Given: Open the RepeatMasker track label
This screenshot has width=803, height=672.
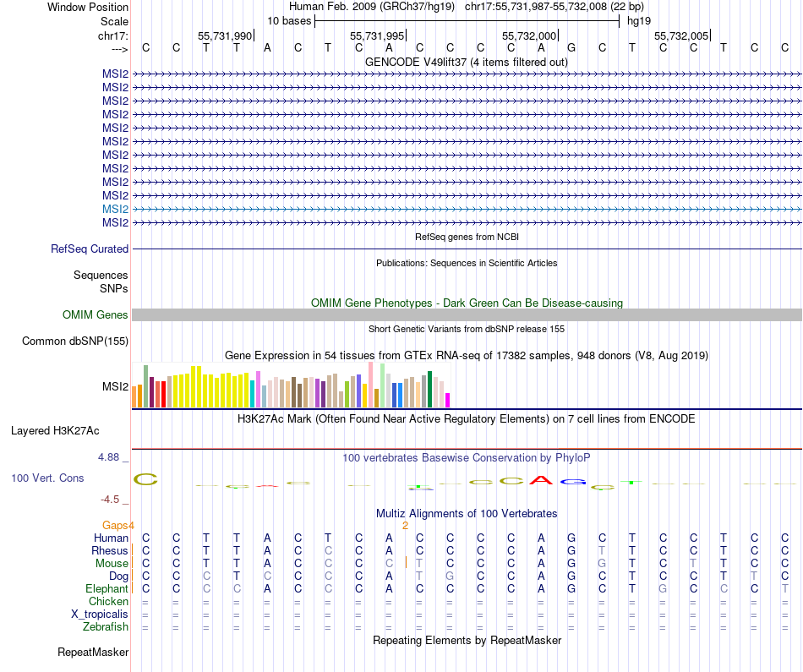Looking at the screenshot, I should (x=93, y=653).
